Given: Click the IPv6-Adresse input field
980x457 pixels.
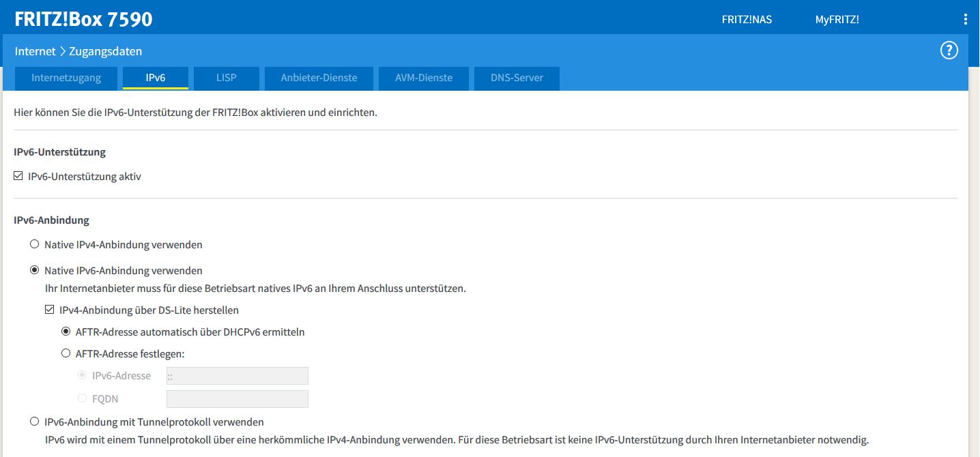Looking at the screenshot, I should [x=237, y=376].
